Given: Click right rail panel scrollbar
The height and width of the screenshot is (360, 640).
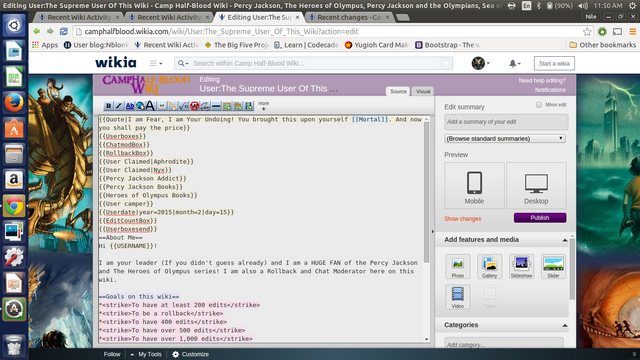Looking at the screenshot, I should click(572, 269).
